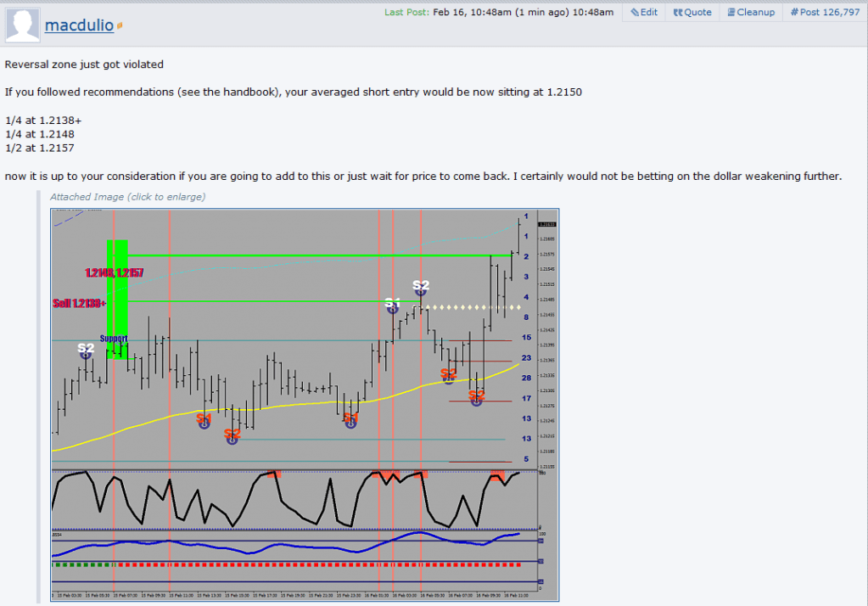Select the white S2 marker at chart's far left
Viewport: 868px width, 606px height.
(x=86, y=348)
